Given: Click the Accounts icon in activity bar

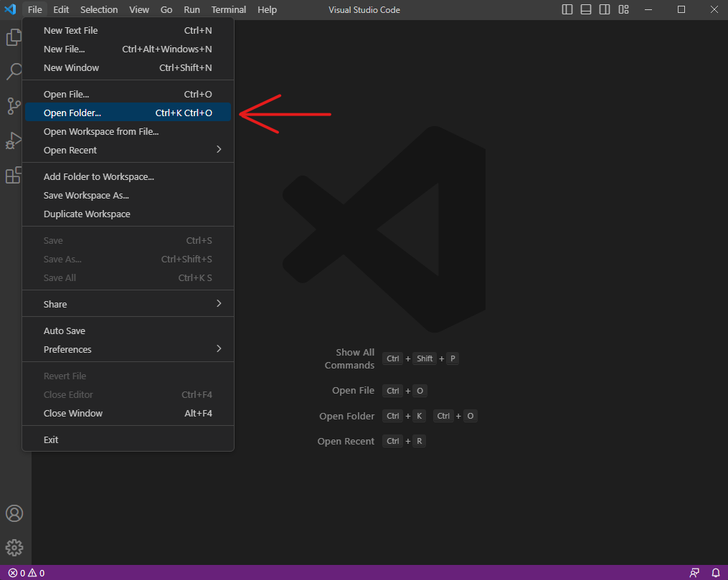Looking at the screenshot, I should [x=14, y=513].
